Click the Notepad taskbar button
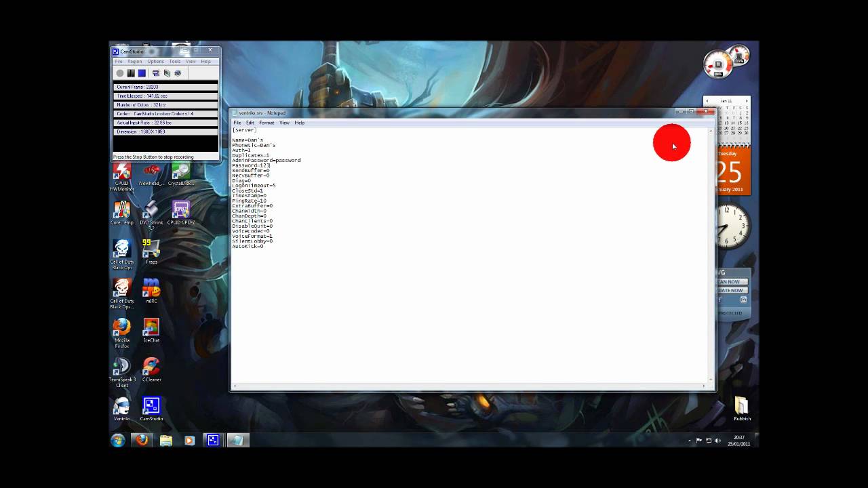The image size is (868, 488). (237, 441)
